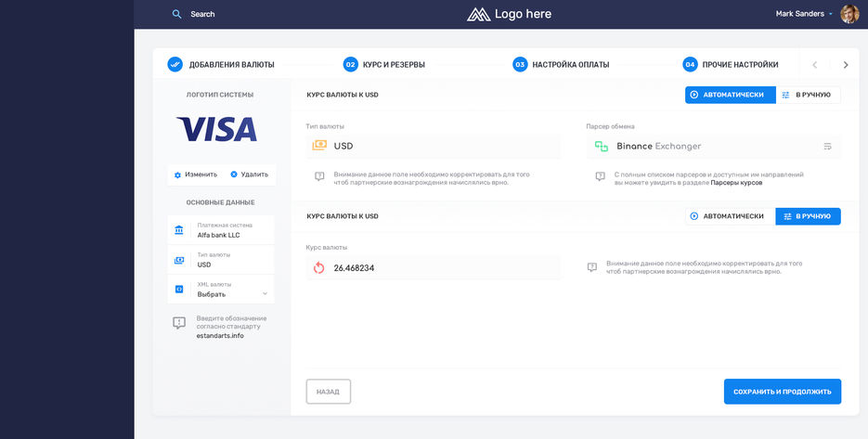Click the next steps right arrow

click(x=846, y=65)
